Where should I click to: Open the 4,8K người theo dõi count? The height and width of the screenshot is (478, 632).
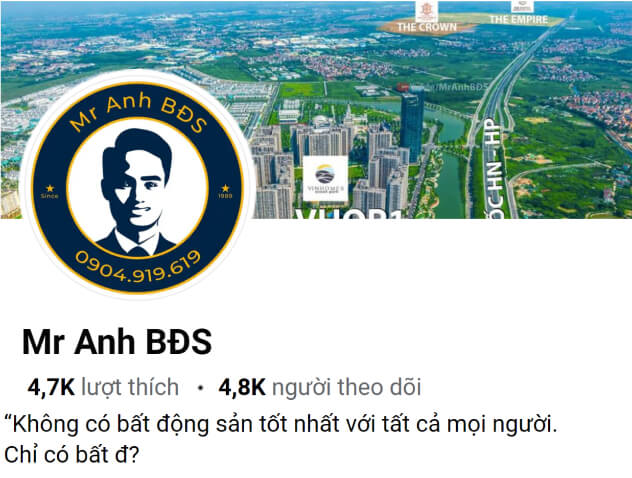(320, 387)
